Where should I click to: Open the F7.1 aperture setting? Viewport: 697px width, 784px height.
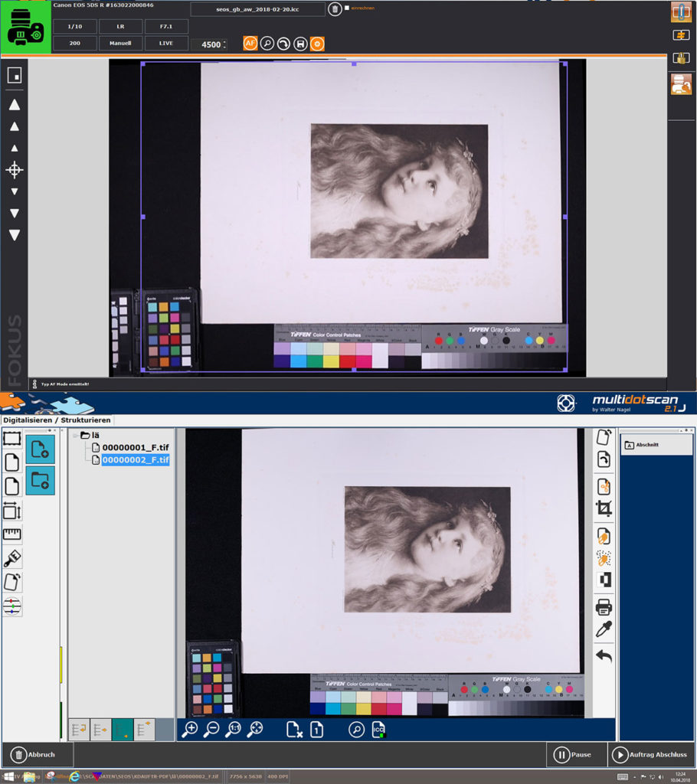[166, 27]
